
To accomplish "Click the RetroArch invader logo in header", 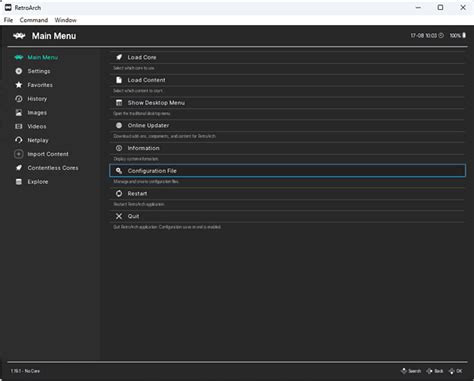I will (19, 36).
